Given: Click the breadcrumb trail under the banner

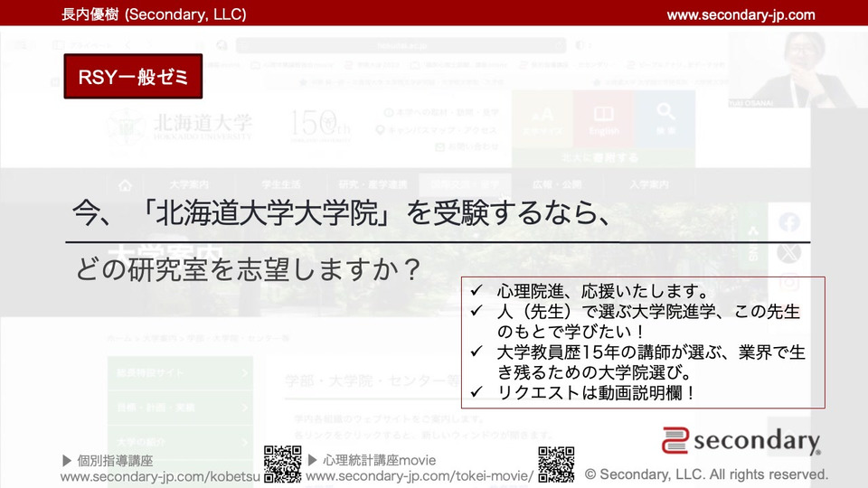Looking at the screenshot, I should (198, 338).
